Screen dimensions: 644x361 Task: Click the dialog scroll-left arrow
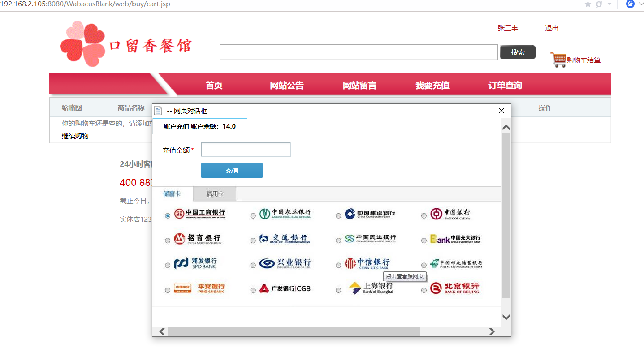(x=162, y=331)
